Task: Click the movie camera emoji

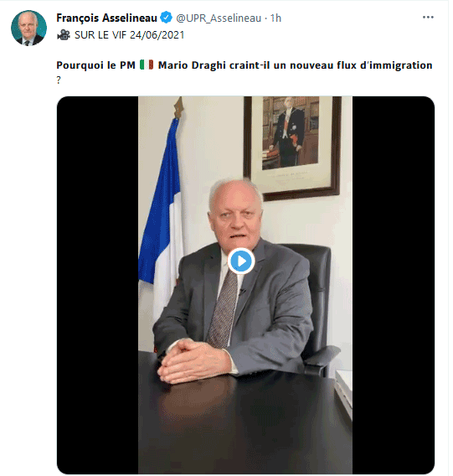Action: pos(64,35)
